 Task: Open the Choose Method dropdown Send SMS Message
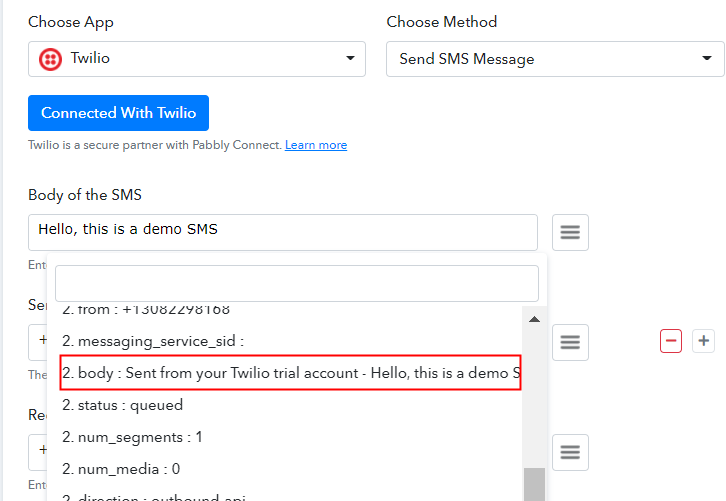[x=555, y=59]
